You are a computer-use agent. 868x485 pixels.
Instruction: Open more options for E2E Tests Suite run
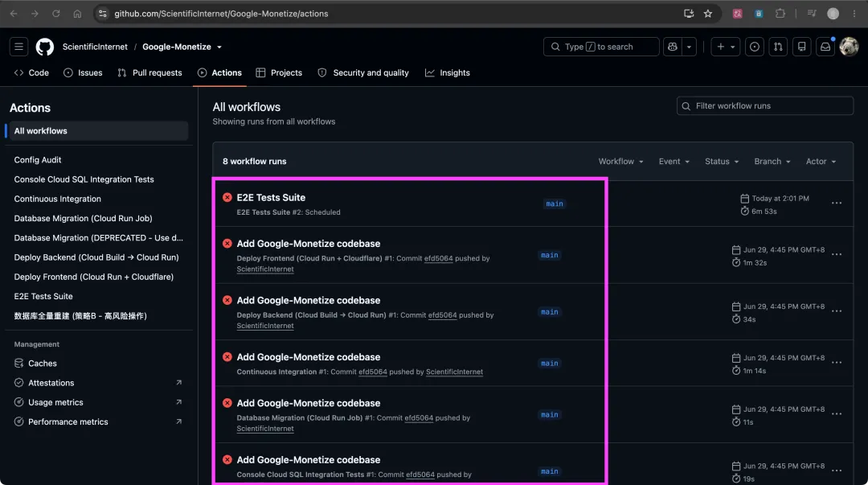tap(837, 203)
